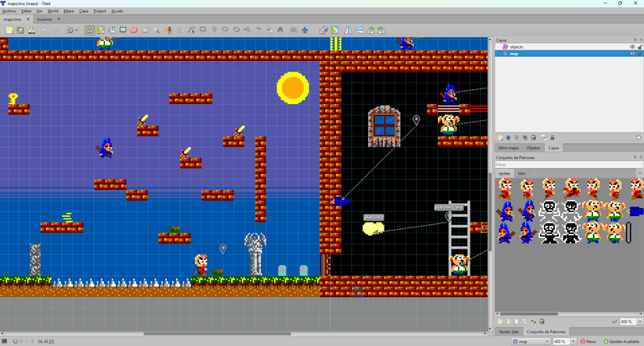644x346 pixels.
Task: Select the Insert Ellipse tool
Action: [225, 30]
